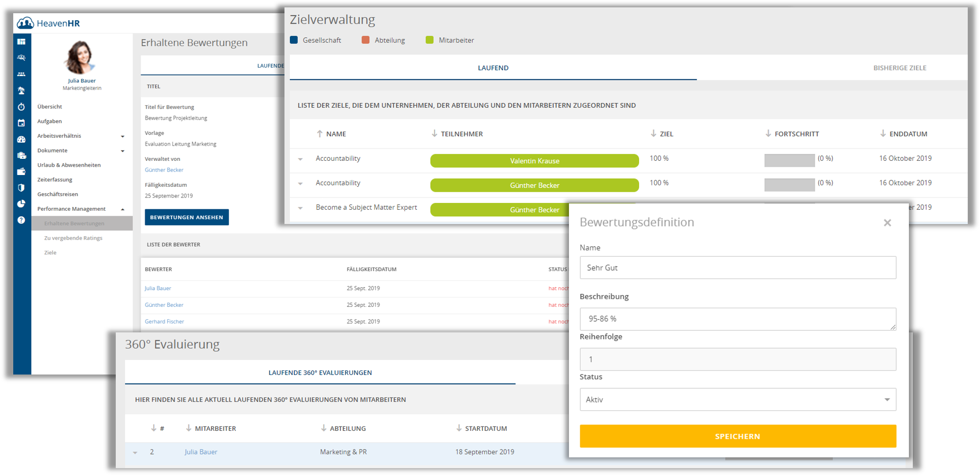The width and height of the screenshot is (980, 475).
Task: Open the luggage business travel sidebar icon
Action: [21, 155]
